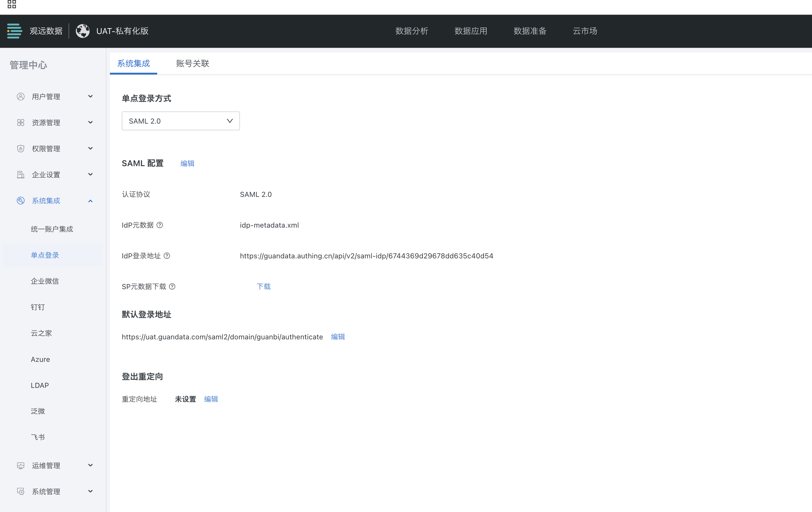Click help icon next to IdP登录地址

167,256
